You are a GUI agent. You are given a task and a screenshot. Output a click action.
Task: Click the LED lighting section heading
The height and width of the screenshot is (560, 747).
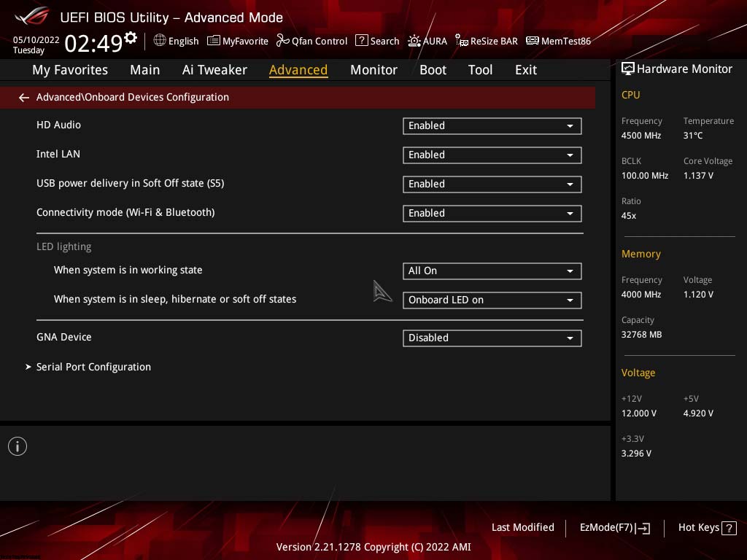[64, 246]
